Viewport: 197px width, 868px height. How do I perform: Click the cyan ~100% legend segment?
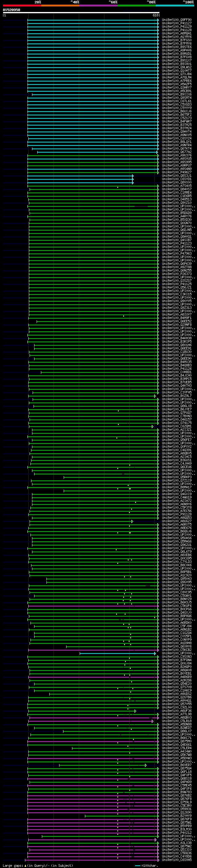175,6
